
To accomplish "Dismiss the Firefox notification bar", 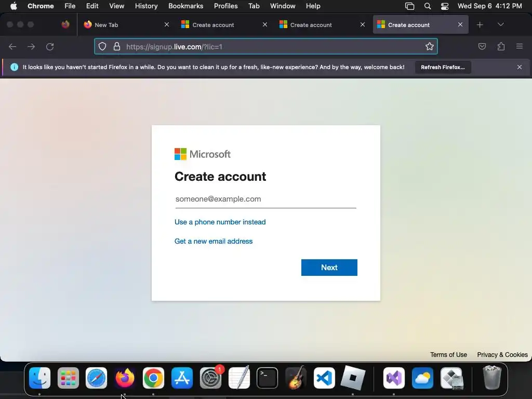I will [520, 67].
